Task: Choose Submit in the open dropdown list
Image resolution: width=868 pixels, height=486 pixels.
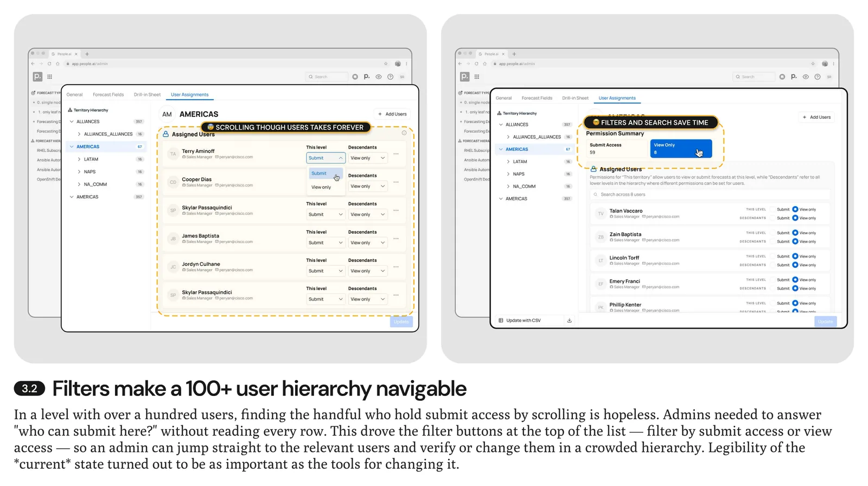Action: click(325, 174)
